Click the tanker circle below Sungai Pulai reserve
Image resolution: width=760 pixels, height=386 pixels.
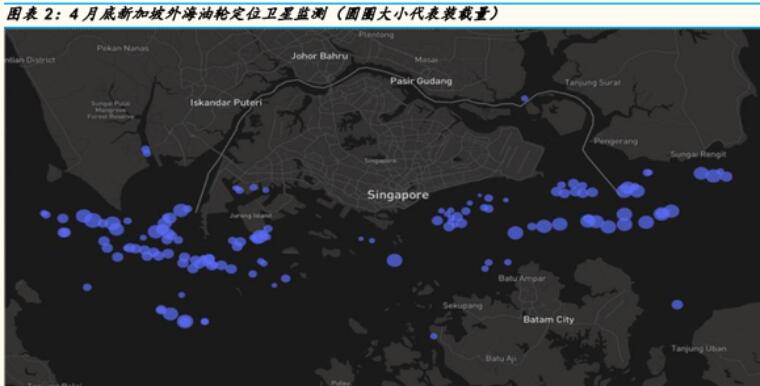(146, 151)
